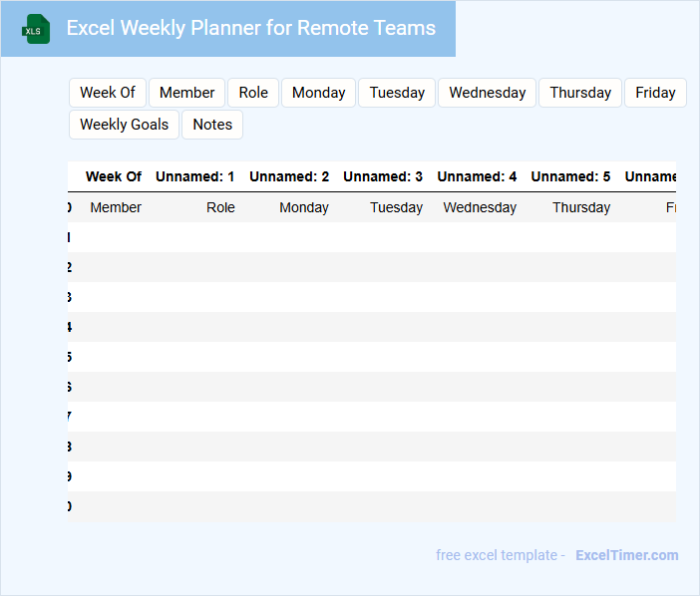Choose the Monday tag button
The width and height of the screenshot is (700, 596).
click(x=318, y=93)
